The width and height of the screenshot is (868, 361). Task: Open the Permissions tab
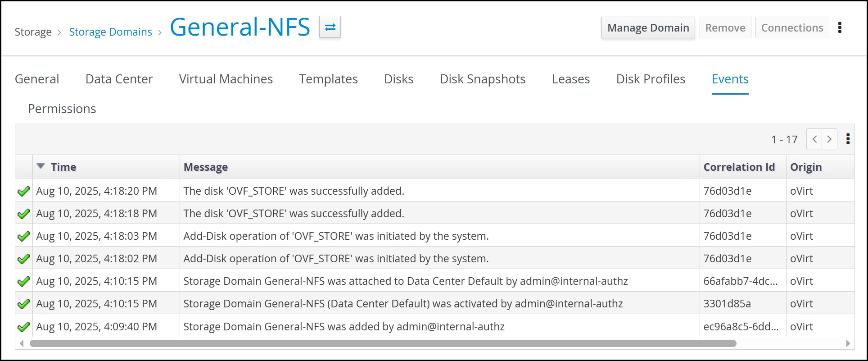[62, 109]
